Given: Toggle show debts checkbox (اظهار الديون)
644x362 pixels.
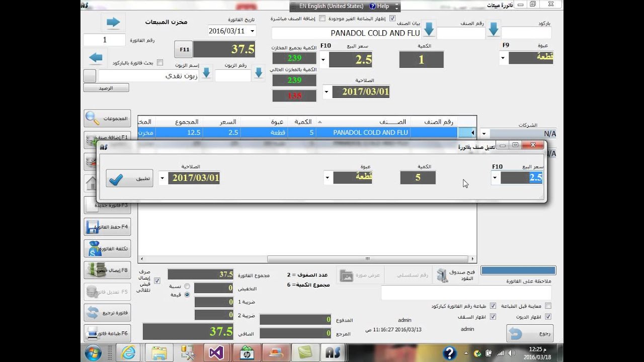Looking at the screenshot, I should point(548,317).
